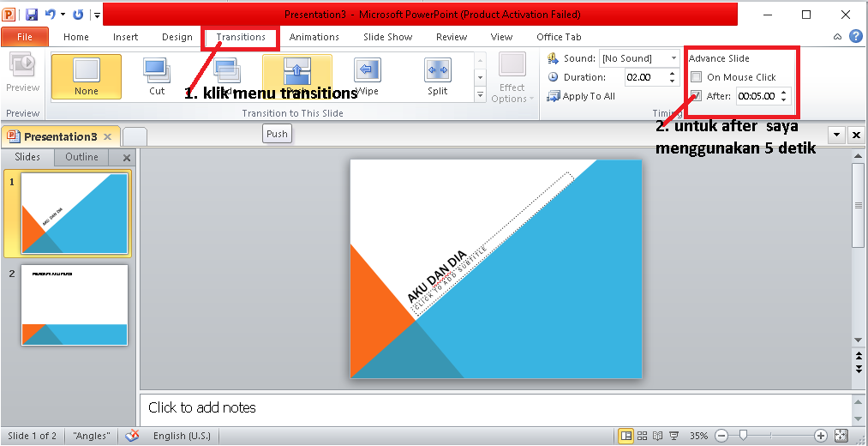
Task: Open the File backstage button
Action: [25, 37]
